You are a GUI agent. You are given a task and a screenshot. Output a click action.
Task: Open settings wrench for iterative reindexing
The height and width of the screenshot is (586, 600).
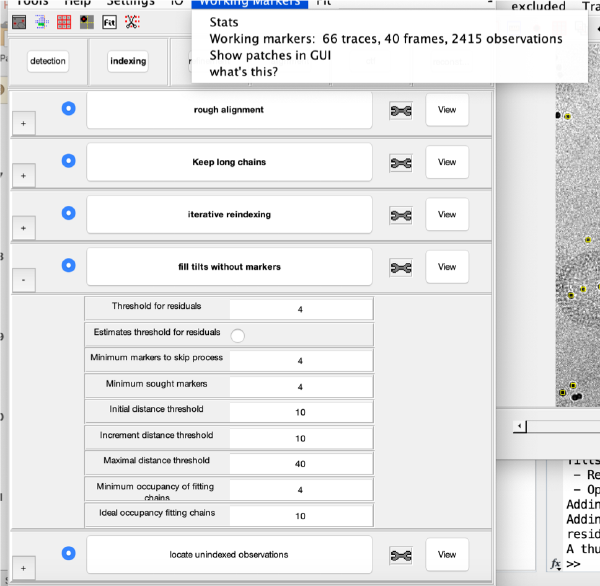[401, 215]
